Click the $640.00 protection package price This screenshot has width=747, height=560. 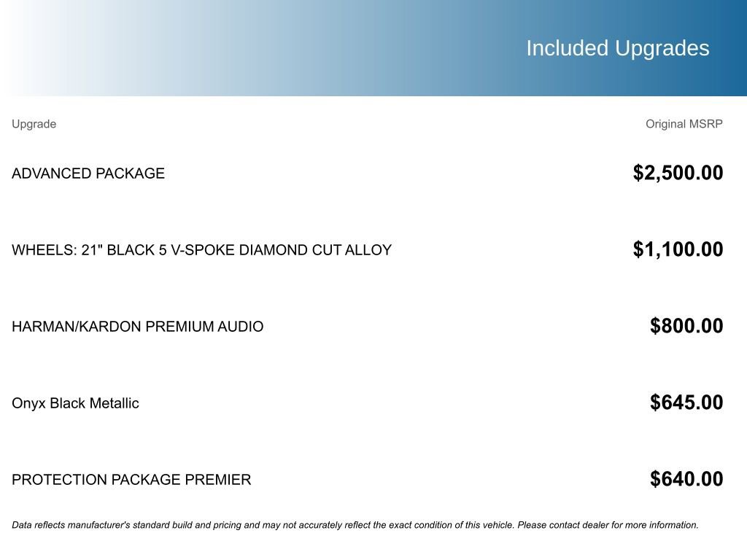(x=686, y=479)
